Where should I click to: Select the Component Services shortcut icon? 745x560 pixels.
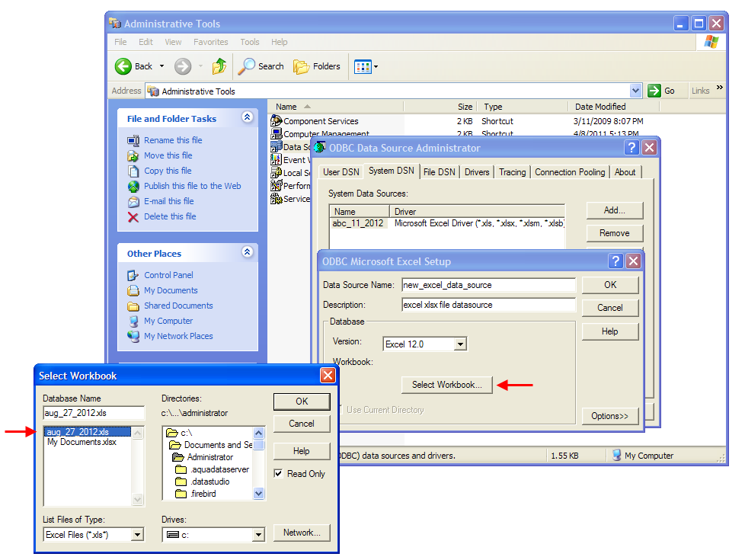pos(276,120)
